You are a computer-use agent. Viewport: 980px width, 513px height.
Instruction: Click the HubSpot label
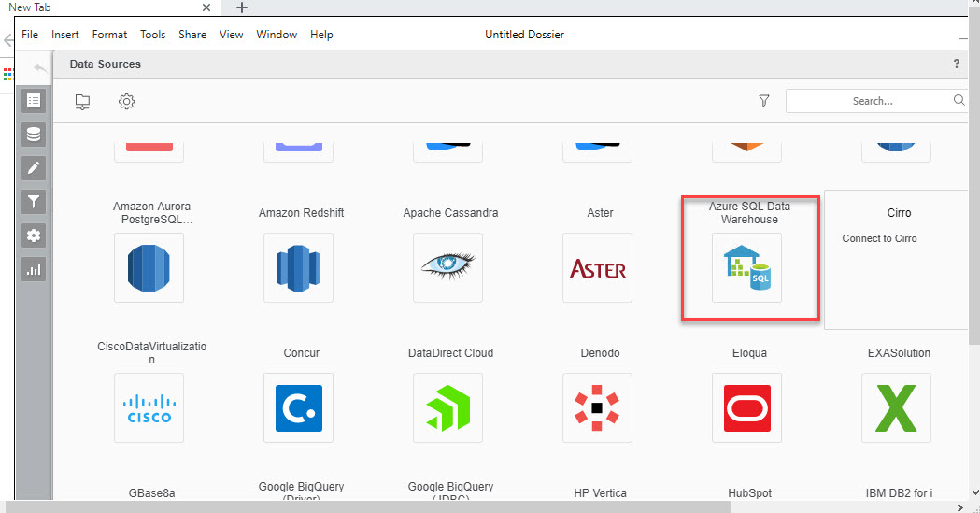click(749, 493)
